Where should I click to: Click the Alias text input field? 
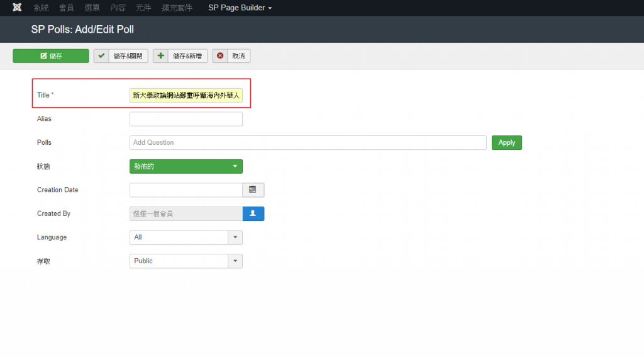point(186,119)
